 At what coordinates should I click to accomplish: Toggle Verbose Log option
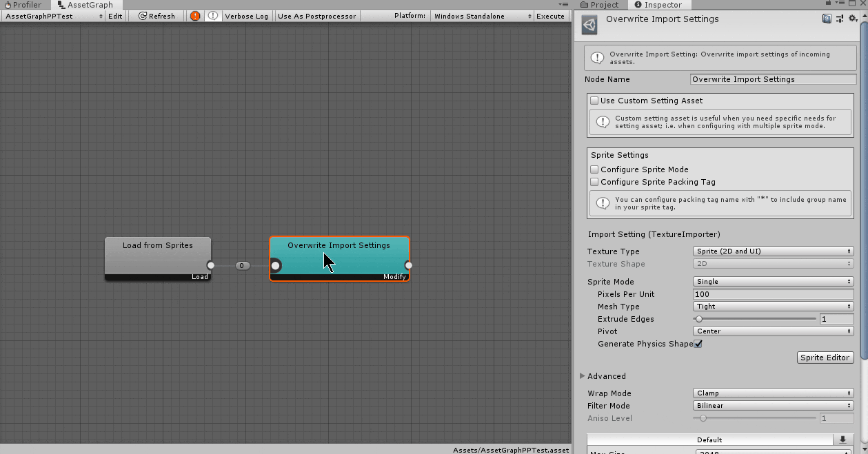click(246, 16)
